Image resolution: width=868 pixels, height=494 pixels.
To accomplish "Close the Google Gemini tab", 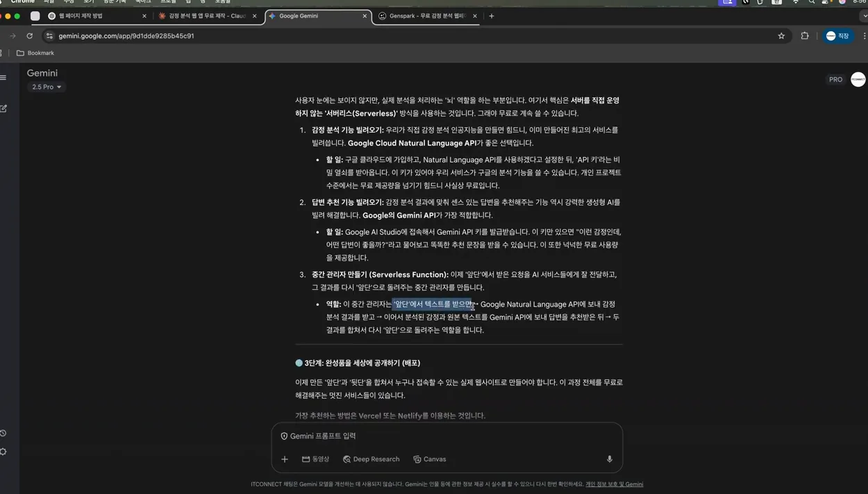I will point(365,16).
